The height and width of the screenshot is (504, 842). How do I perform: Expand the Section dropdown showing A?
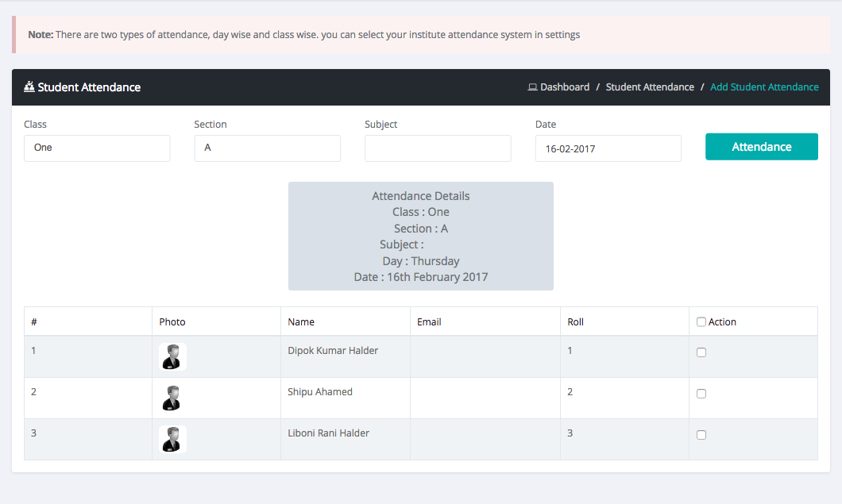click(267, 148)
